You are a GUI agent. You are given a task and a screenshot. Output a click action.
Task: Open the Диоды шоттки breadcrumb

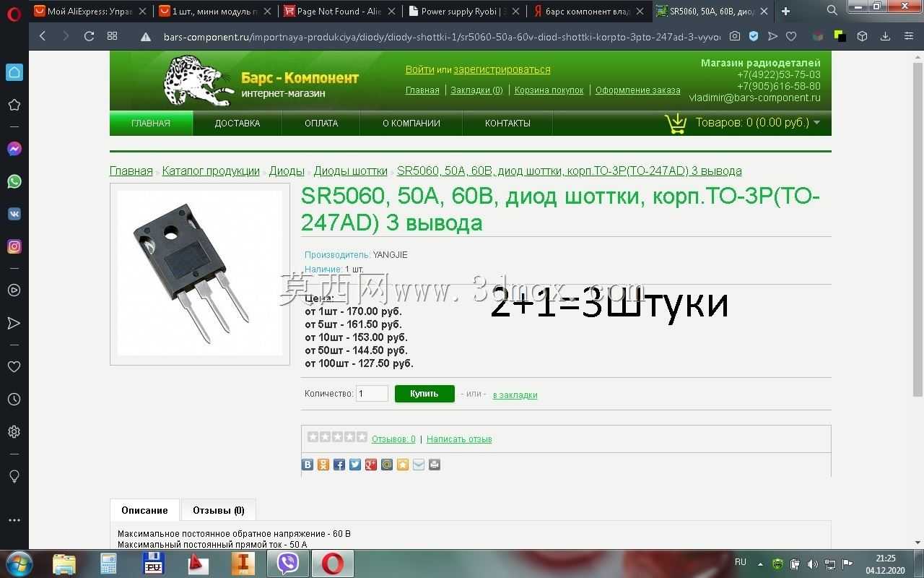pyautogui.click(x=351, y=171)
